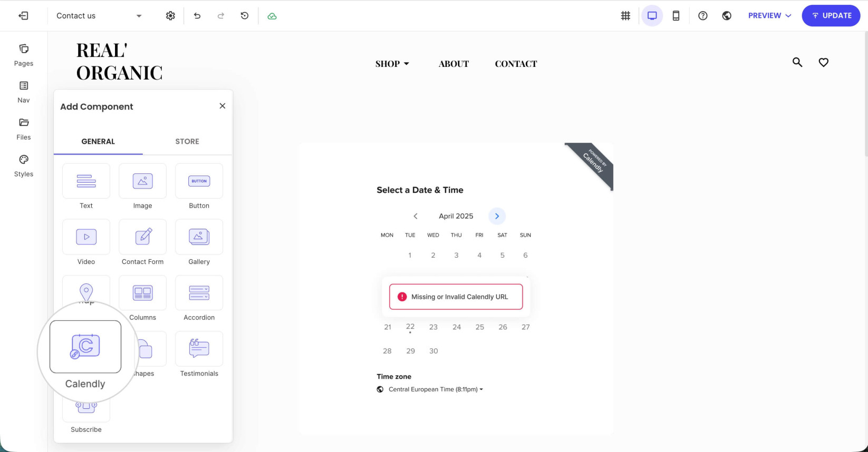The width and height of the screenshot is (868, 452).
Task: Open the Files sidebar panel
Action: 24,129
